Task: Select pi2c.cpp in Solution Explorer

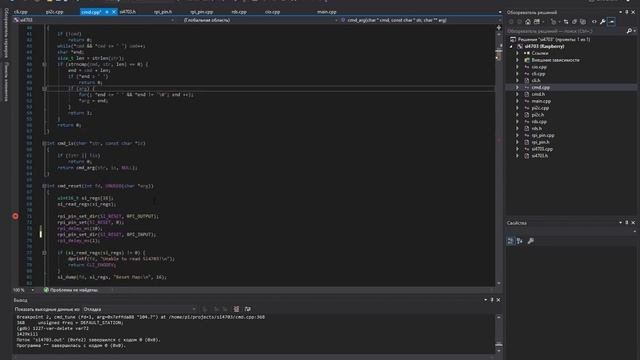Action: [x=540, y=108]
